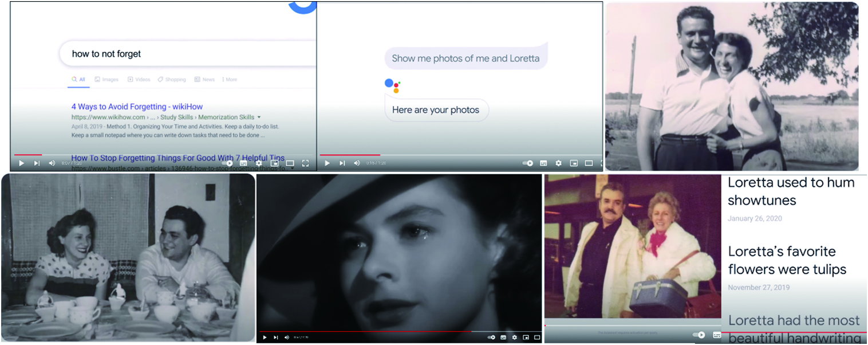The image size is (868, 345).
Task: Turn on subtitles in the 'how to not forget' panel
Action: [243, 163]
